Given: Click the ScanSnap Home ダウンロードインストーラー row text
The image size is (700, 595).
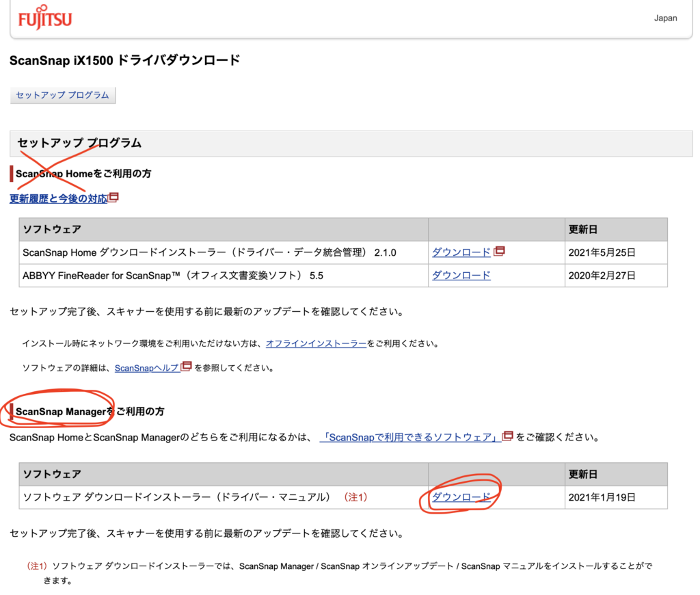Looking at the screenshot, I should coord(209,252).
